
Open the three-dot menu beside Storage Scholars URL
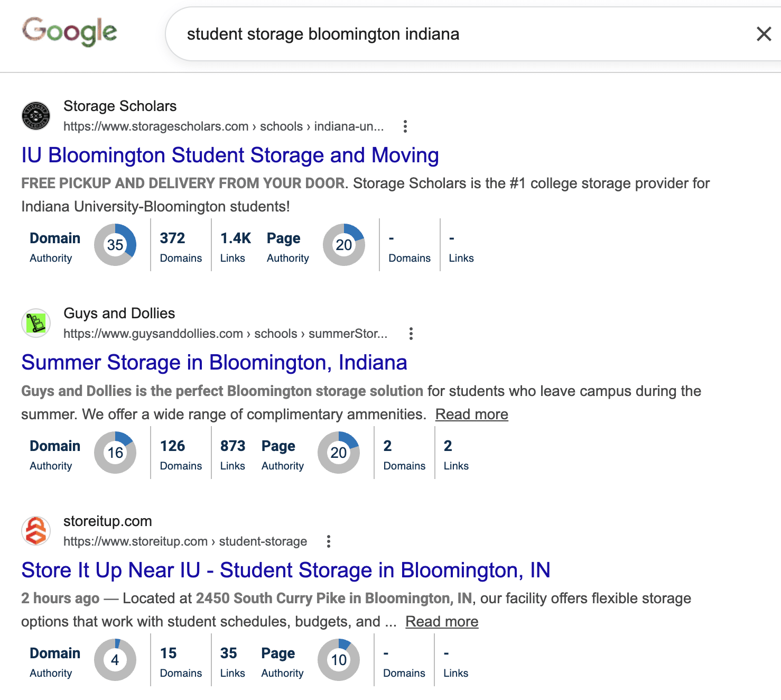click(405, 126)
